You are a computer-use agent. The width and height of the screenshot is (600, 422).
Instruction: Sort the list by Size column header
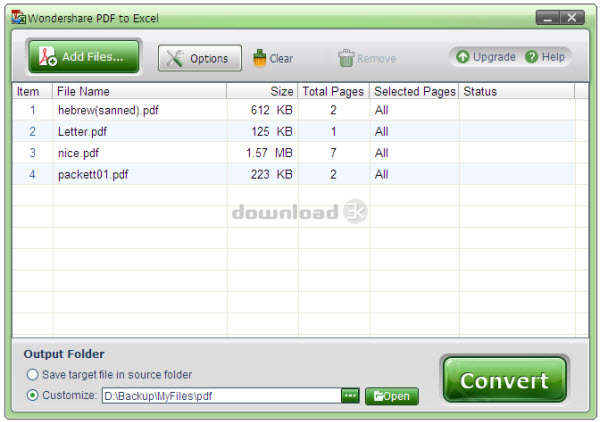tap(262, 91)
